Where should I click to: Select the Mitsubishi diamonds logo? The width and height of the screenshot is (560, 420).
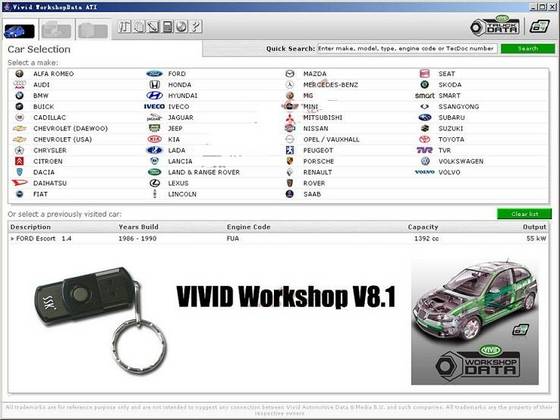pyautogui.click(x=290, y=118)
